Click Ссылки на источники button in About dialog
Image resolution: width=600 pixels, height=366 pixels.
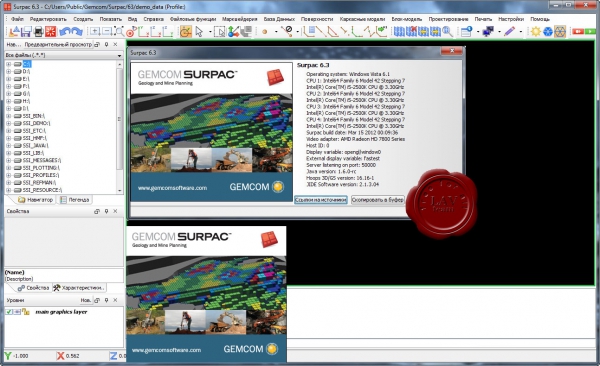point(321,200)
